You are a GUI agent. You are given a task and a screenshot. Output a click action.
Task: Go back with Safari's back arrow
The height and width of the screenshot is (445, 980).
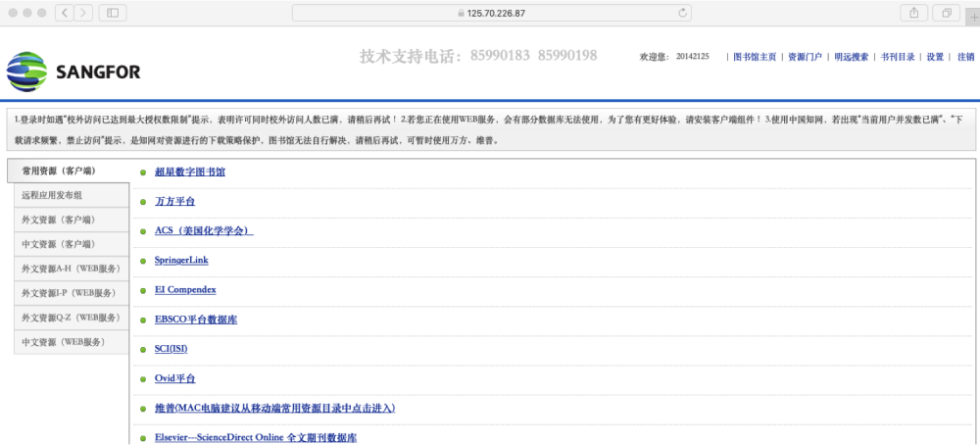65,13
